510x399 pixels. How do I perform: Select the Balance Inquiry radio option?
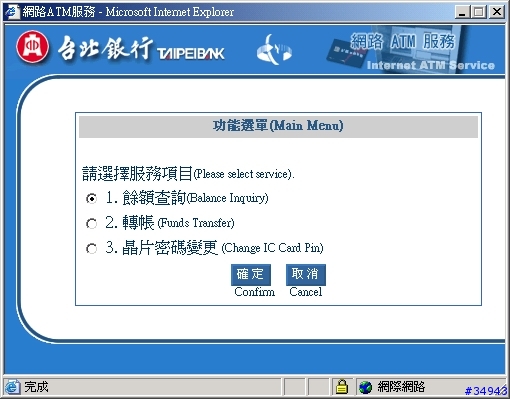(91, 199)
